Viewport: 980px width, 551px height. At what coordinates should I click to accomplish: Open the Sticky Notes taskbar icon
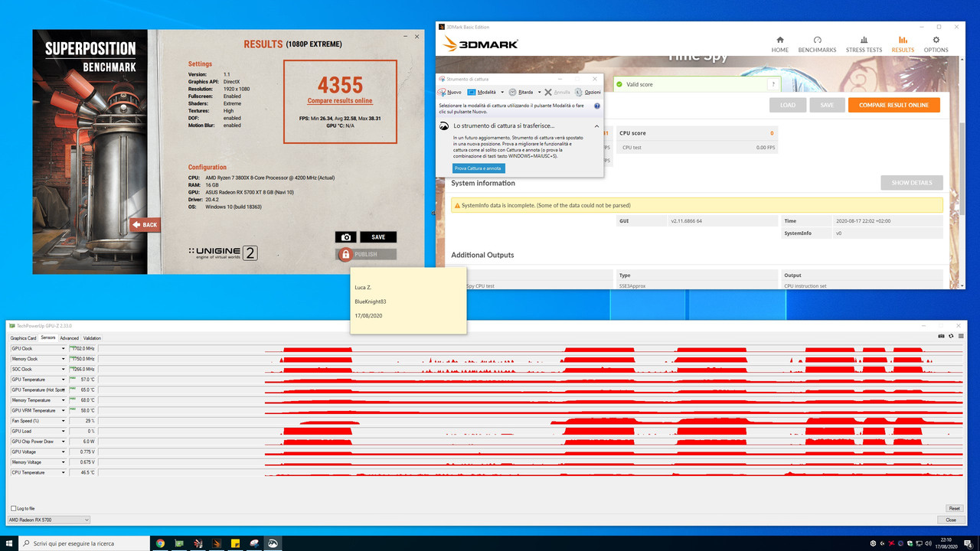pyautogui.click(x=235, y=543)
